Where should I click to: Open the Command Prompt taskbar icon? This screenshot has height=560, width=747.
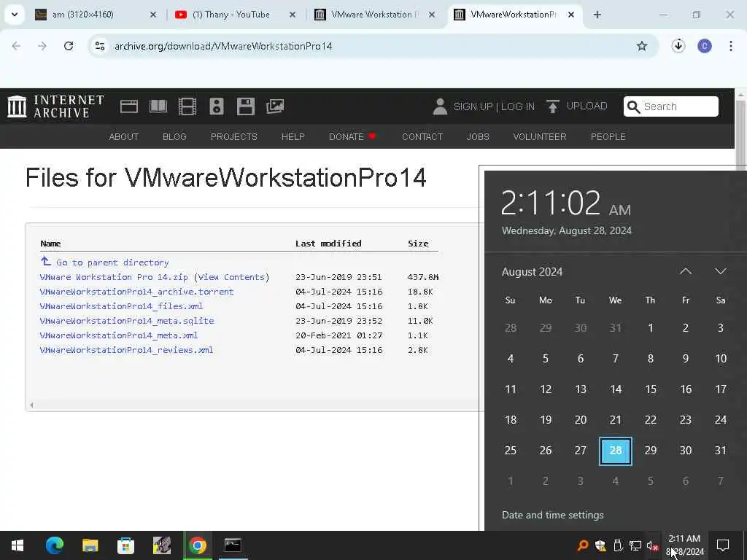point(233,545)
